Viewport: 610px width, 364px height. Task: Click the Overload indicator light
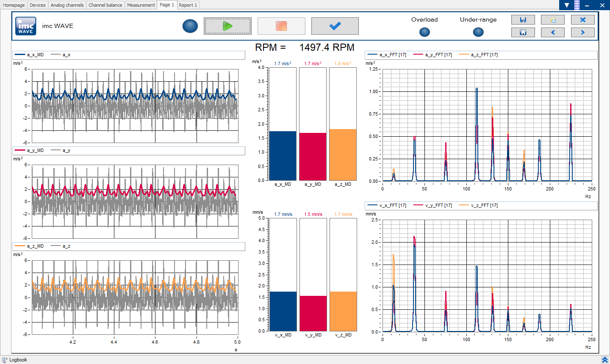(x=424, y=32)
